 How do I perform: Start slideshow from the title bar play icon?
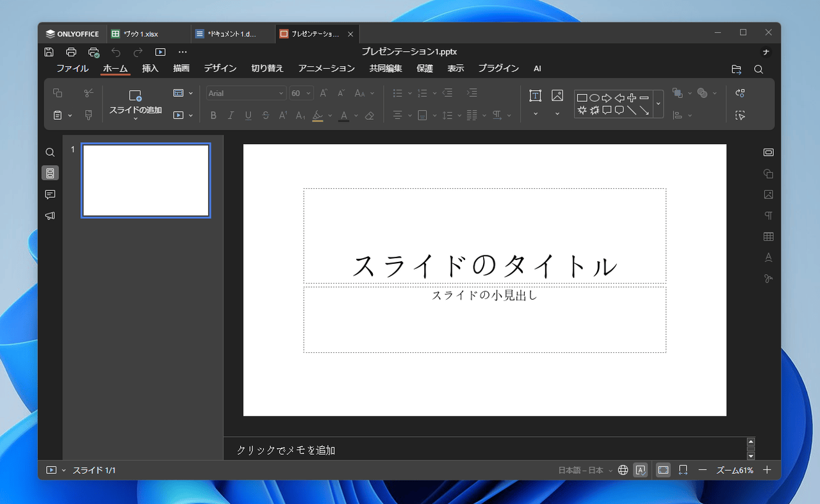coord(160,52)
